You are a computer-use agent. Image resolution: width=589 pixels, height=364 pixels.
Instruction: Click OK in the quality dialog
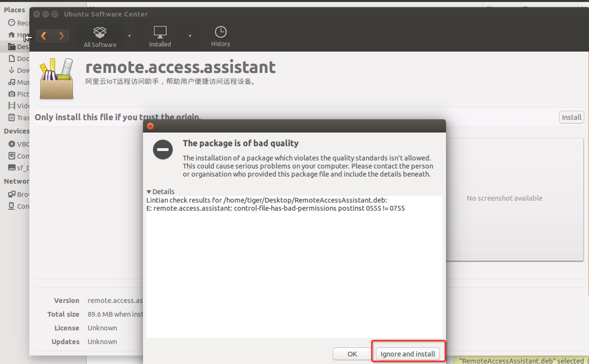click(352, 354)
